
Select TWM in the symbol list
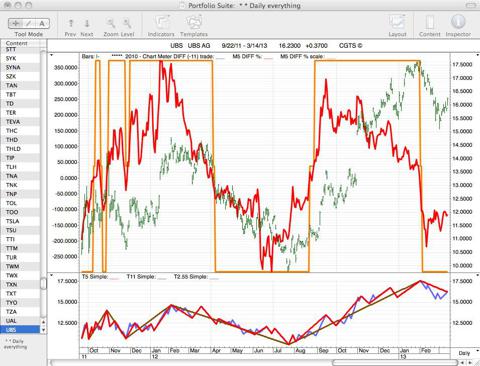click(x=20, y=266)
